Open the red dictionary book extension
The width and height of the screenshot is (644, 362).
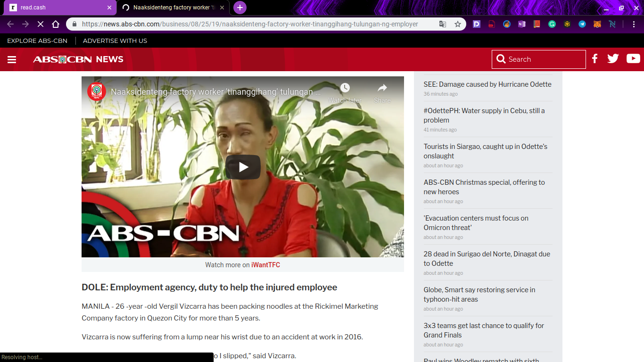(537, 24)
